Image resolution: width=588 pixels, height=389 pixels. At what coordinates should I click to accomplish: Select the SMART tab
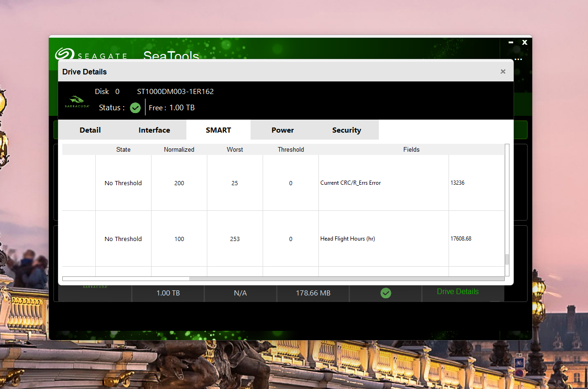[x=218, y=130]
